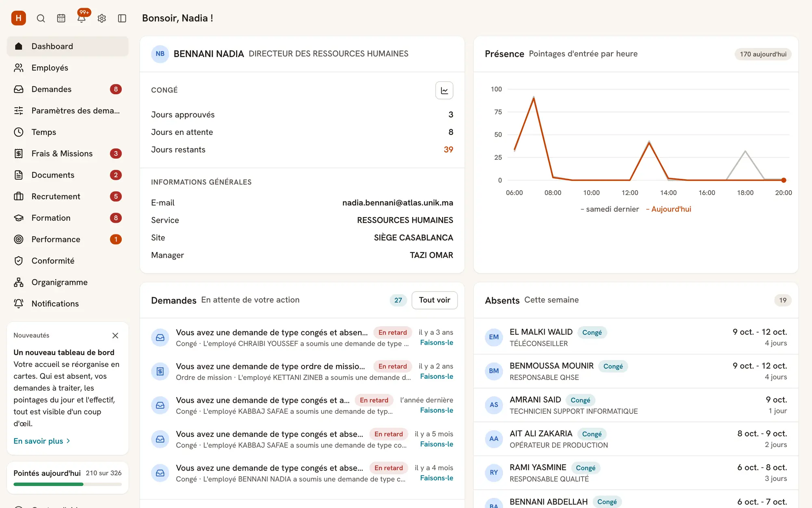Click Pointés aujourd'hui progress bar
Screen dimensions: 812x508
[67, 484]
